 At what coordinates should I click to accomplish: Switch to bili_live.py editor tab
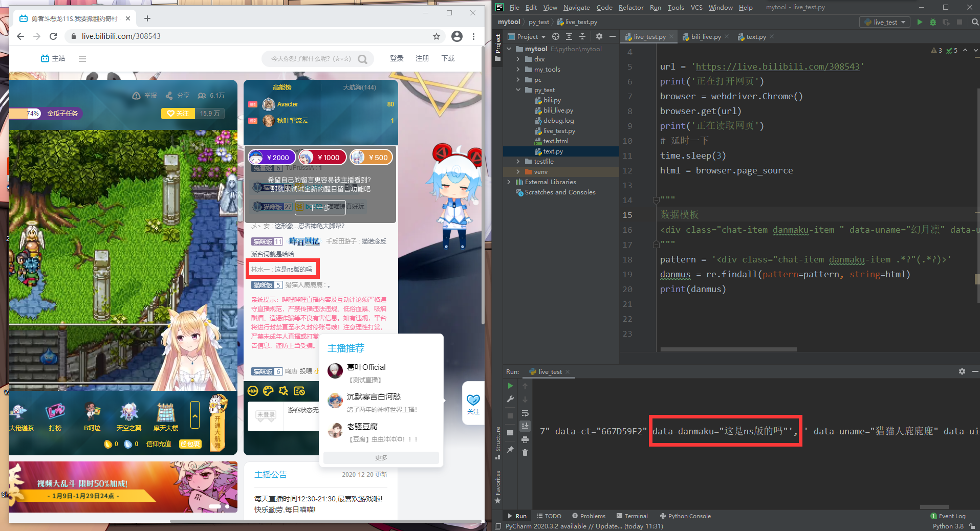pos(706,37)
